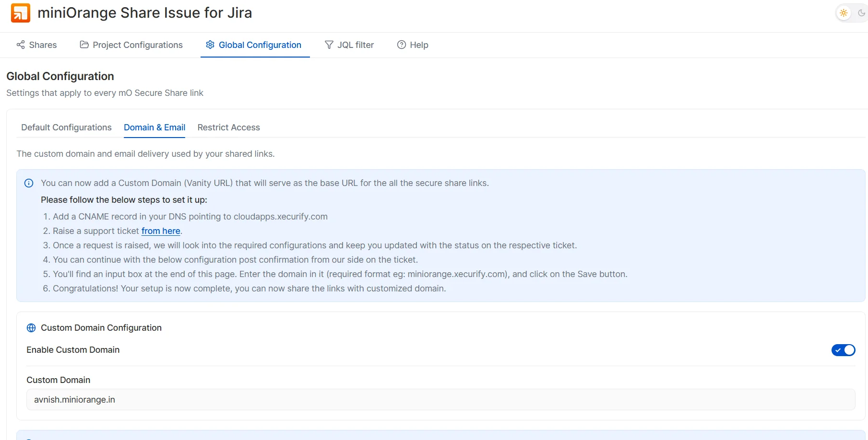Open the JQL filter tab
This screenshot has height=440, width=868.
click(x=349, y=45)
